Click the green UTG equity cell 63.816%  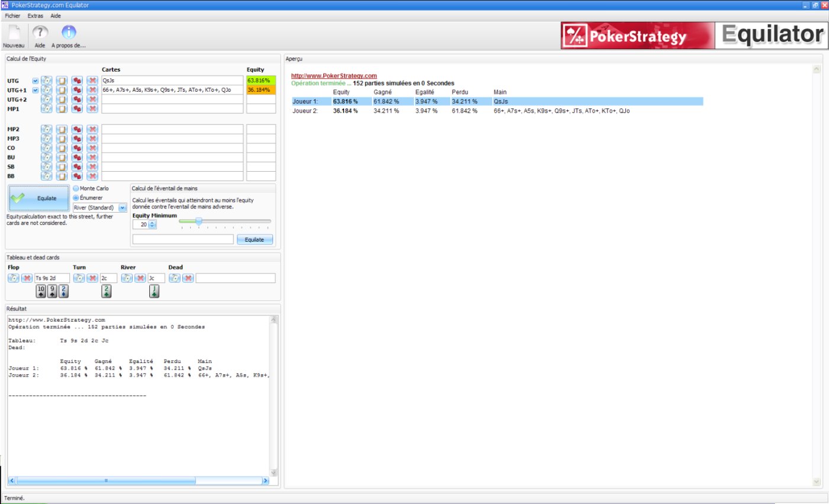(261, 81)
